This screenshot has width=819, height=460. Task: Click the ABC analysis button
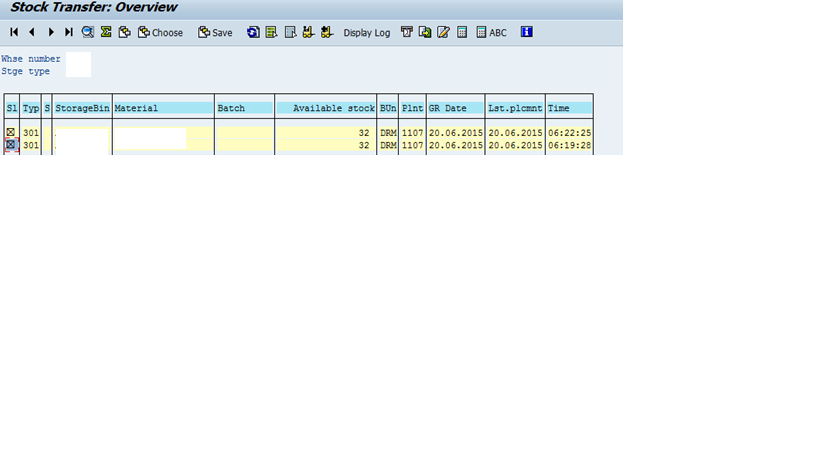491,33
